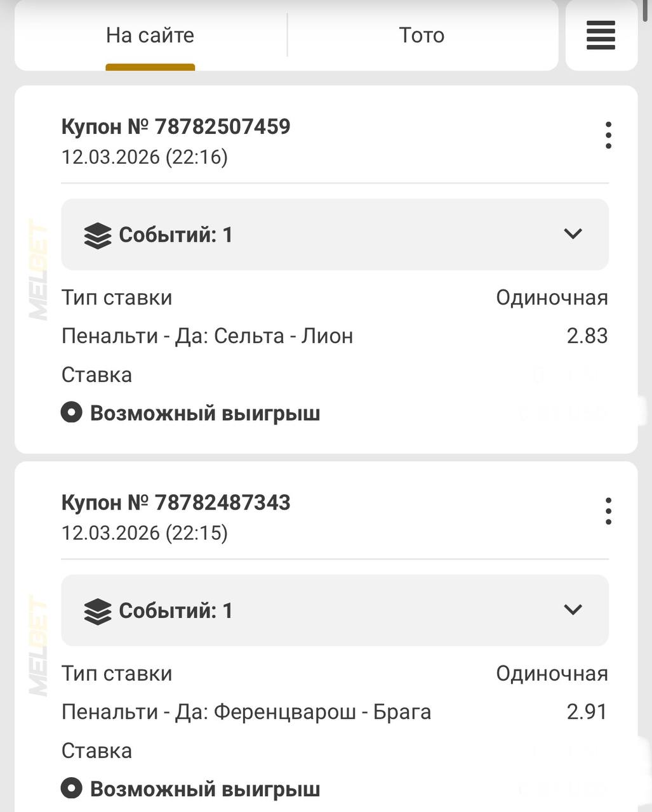652x812 pixels.
Task: Switch to the Тото tab
Action: click(422, 36)
